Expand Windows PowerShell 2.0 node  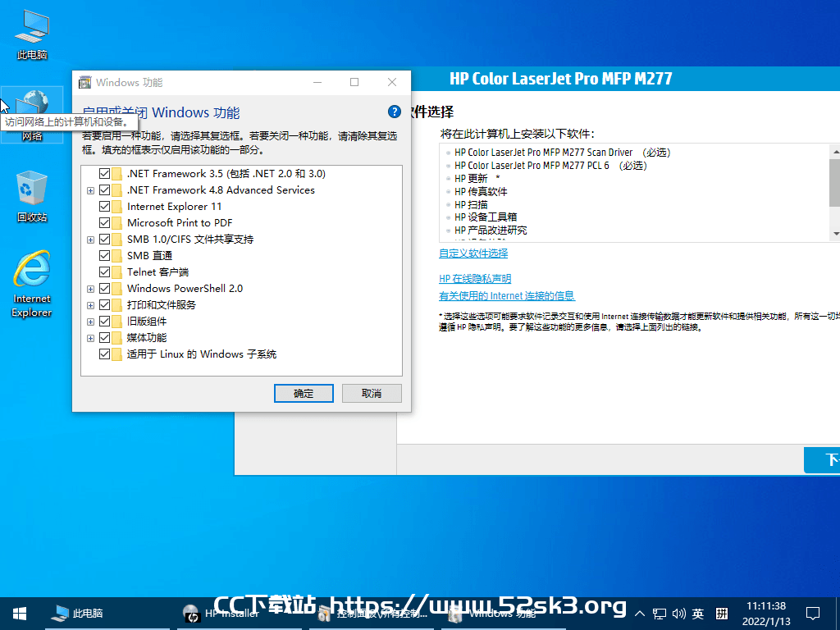(90, 290)
